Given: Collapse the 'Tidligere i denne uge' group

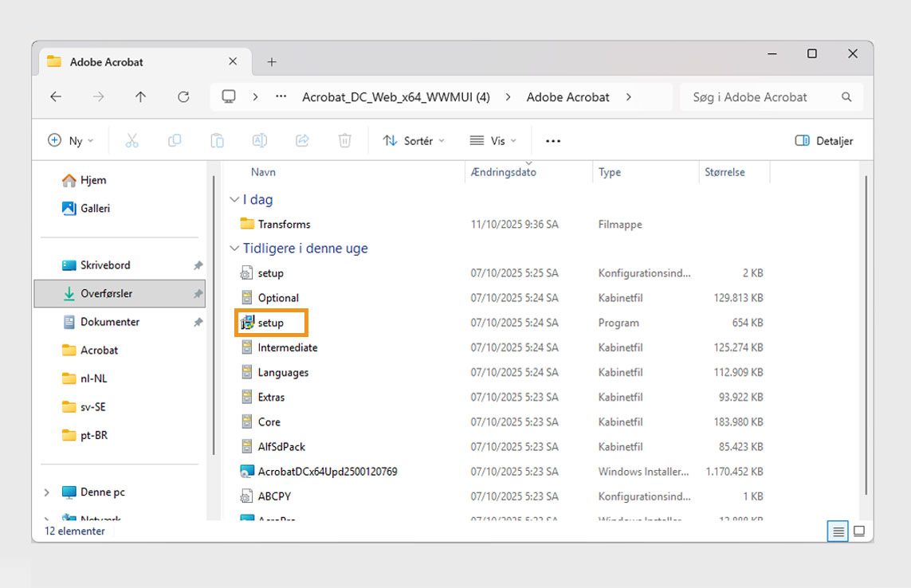Looking at the screenshot, I should (x=234, y=248).
